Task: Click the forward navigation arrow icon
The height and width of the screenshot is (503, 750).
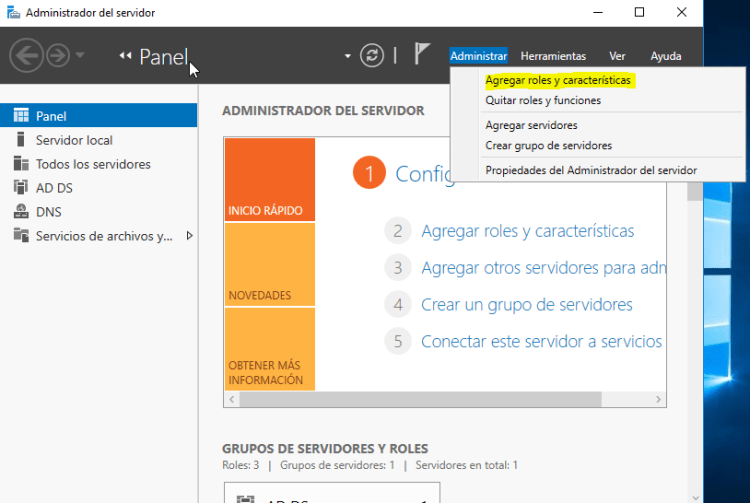Action: [56, 55]
